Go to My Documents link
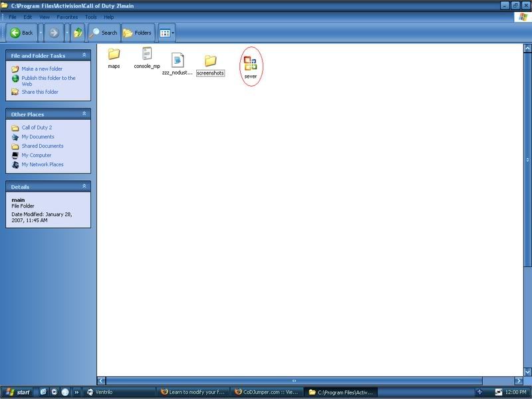532x399 pixels. [x=38, y=137]
